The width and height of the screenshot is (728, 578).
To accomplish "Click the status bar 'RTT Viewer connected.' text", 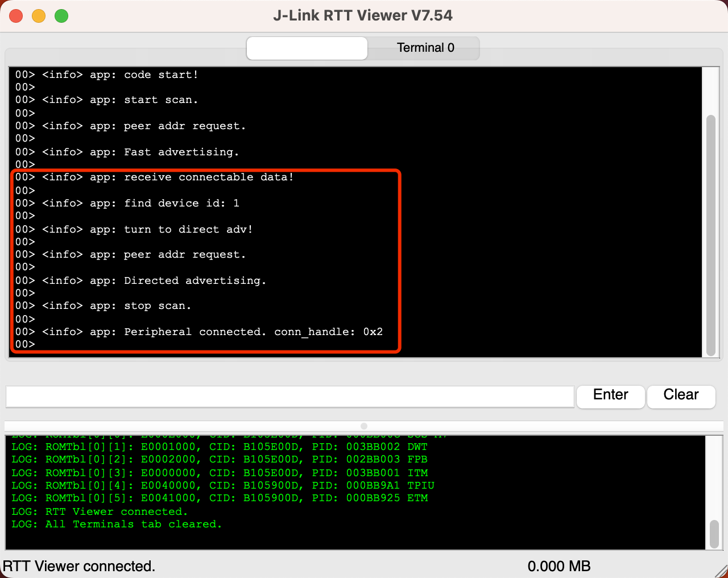I will (x=79, y=566).
